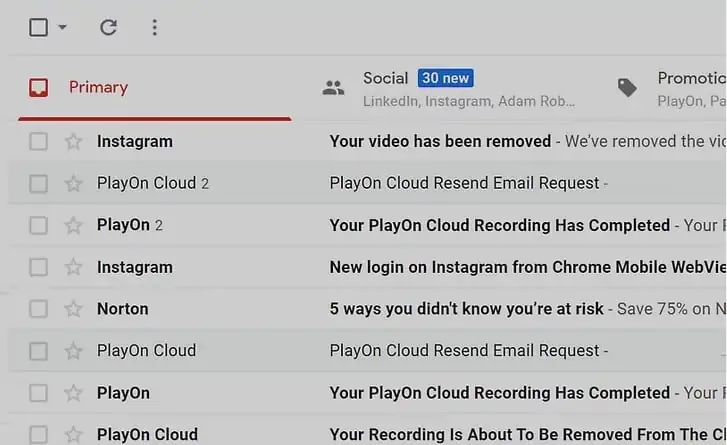Star the PlayOn 2 recording completed email
This screenshot has width=727, height=445.
click(x=73, y=226)
